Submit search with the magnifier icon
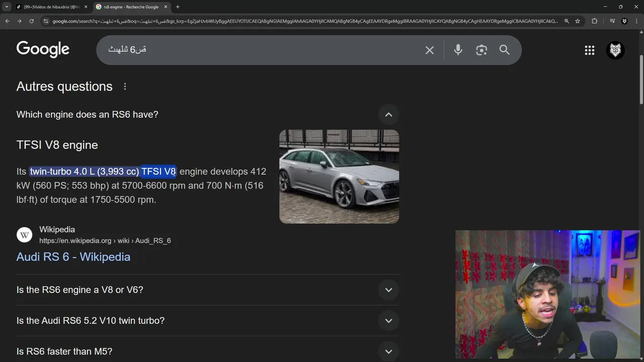Screen dimensions: 644x362 [x=505, y=50]
